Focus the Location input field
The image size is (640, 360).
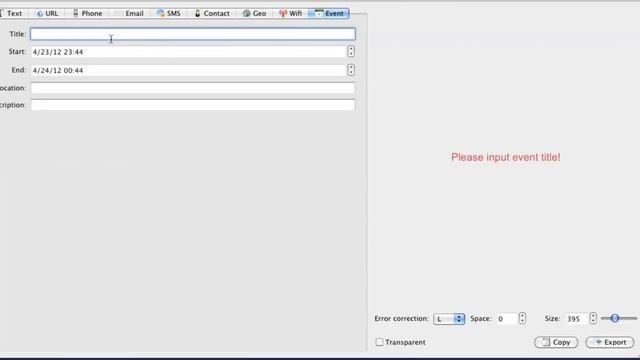click(x=193, y=88)
